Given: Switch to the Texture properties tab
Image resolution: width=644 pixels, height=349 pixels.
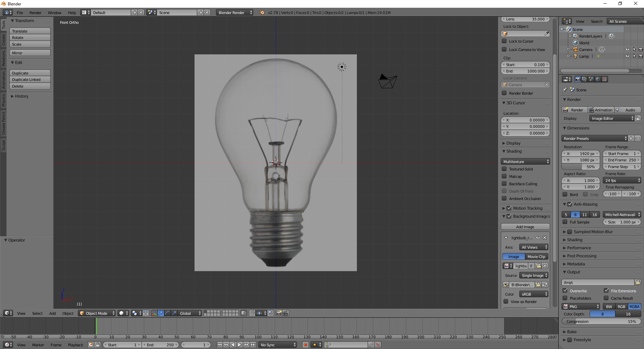Looking at the screenshot, I should pos(604,80).
